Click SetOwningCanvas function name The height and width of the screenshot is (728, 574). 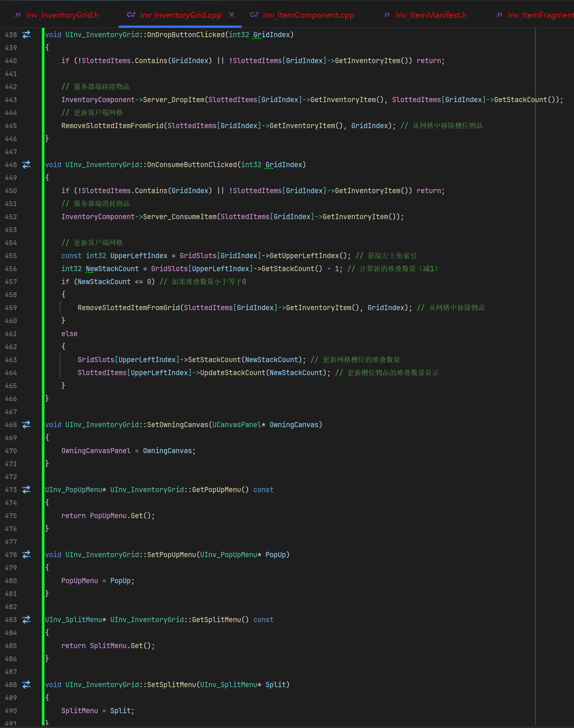178,425
